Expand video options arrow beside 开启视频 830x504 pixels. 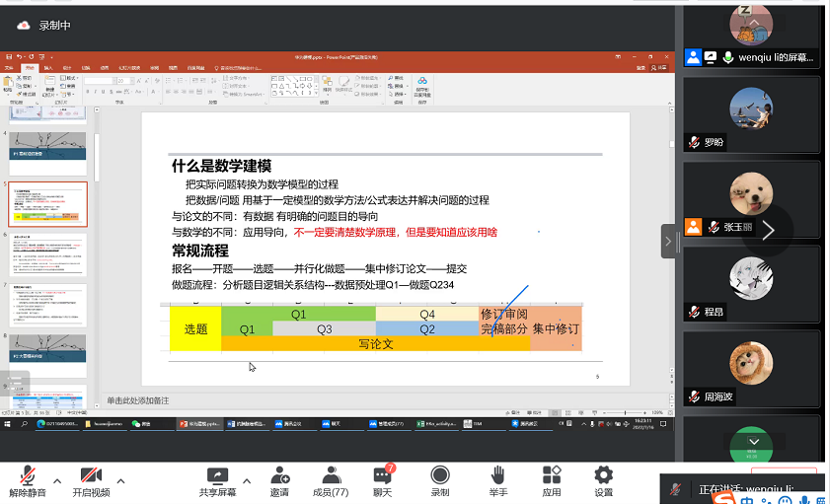[x=120, y=481]
